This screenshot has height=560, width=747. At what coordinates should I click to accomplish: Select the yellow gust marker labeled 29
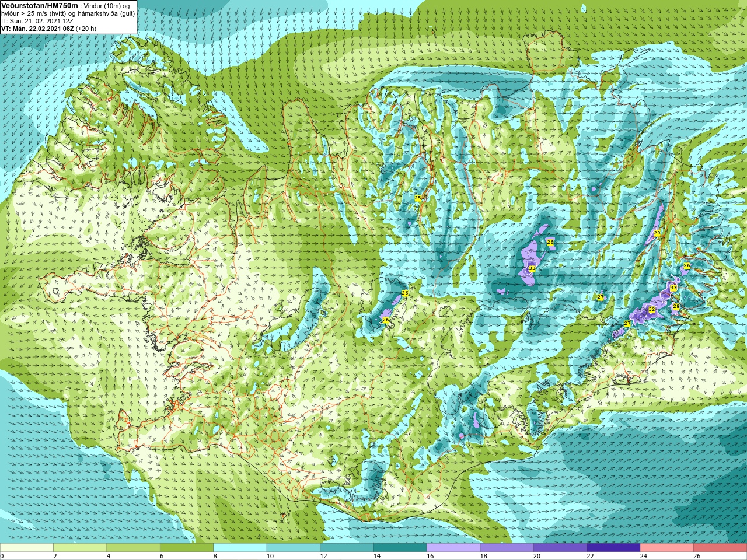pyautogui.click(x=657, y=233)
